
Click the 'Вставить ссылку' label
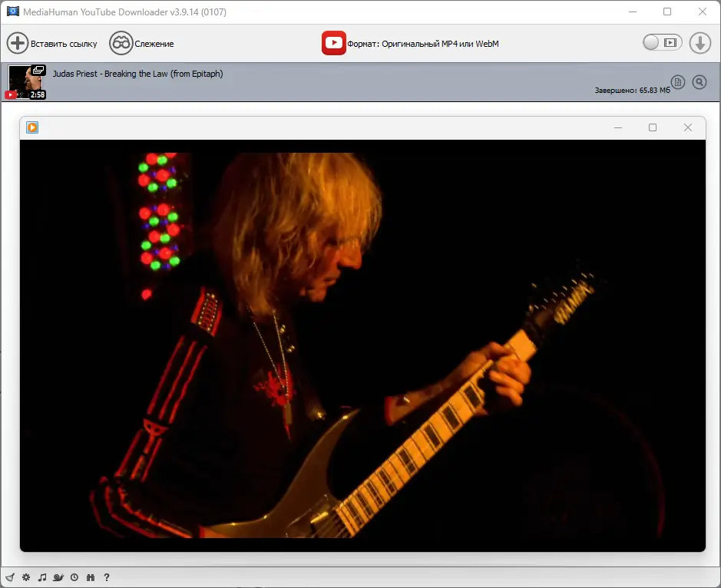coord(64,44)
